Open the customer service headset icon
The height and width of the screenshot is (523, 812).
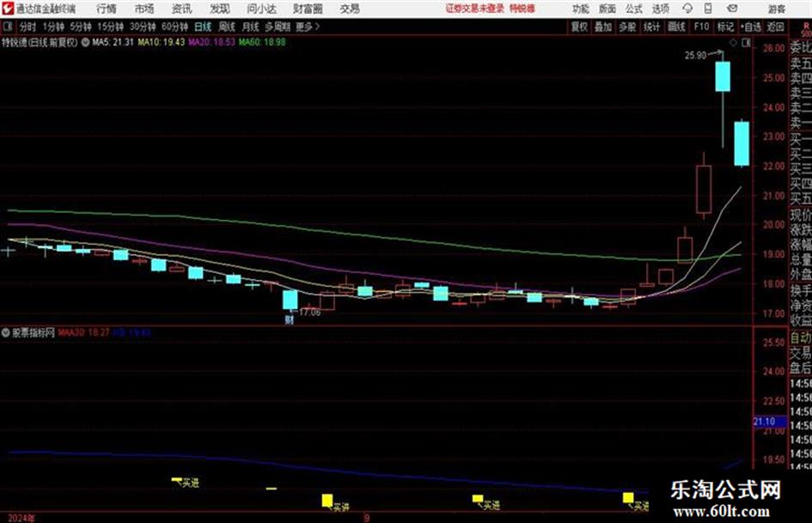(x=687, y=9)
